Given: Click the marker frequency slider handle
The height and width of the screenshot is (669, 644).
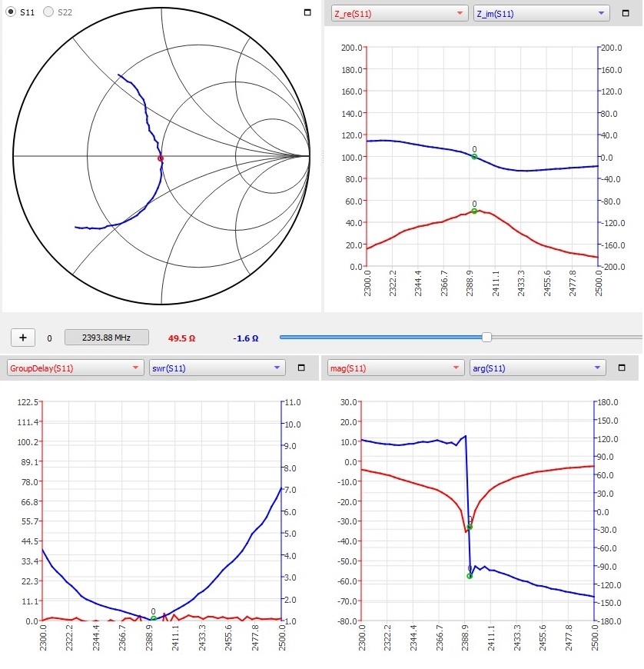Looking at the screenshot, I should tap(486, 337).
